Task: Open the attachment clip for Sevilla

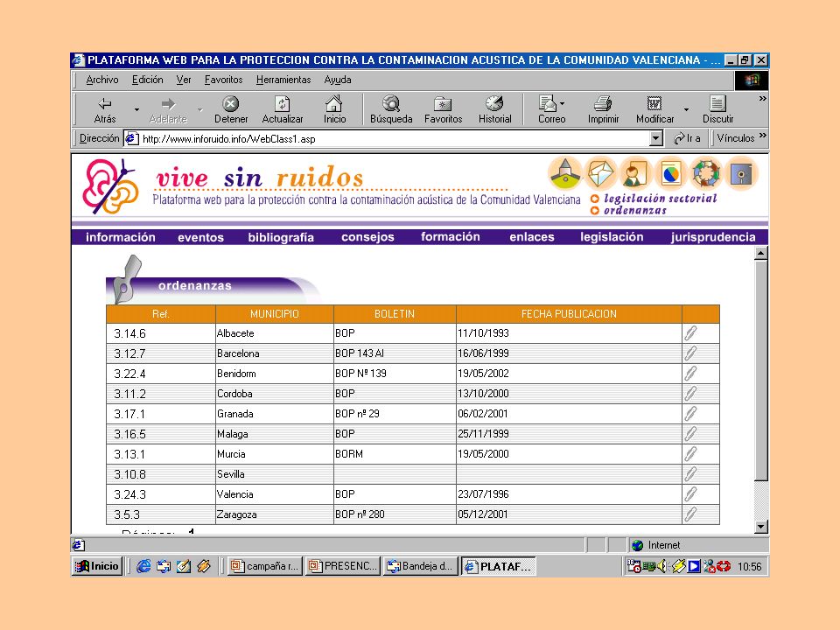Action: pyautogui.click(x=690, y=474)
